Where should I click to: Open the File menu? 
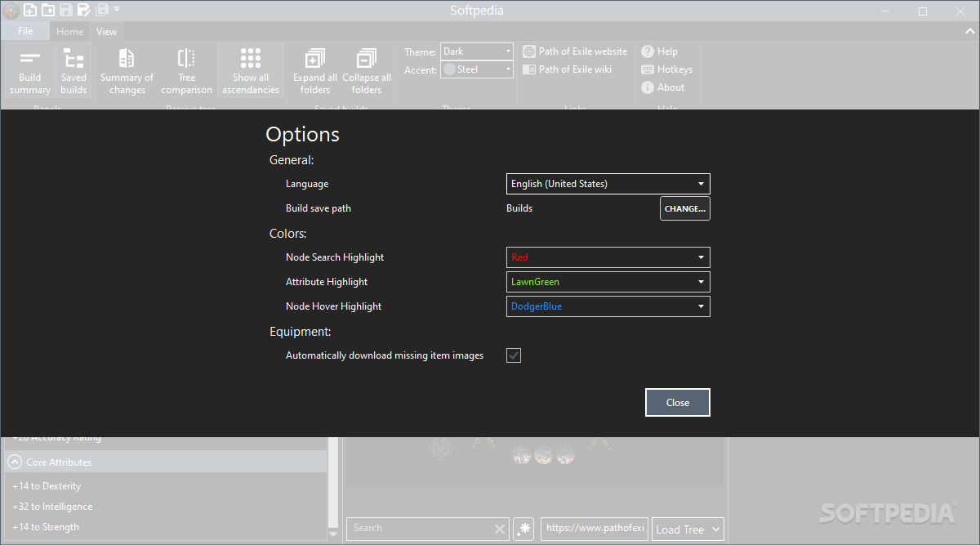[25, 31]
